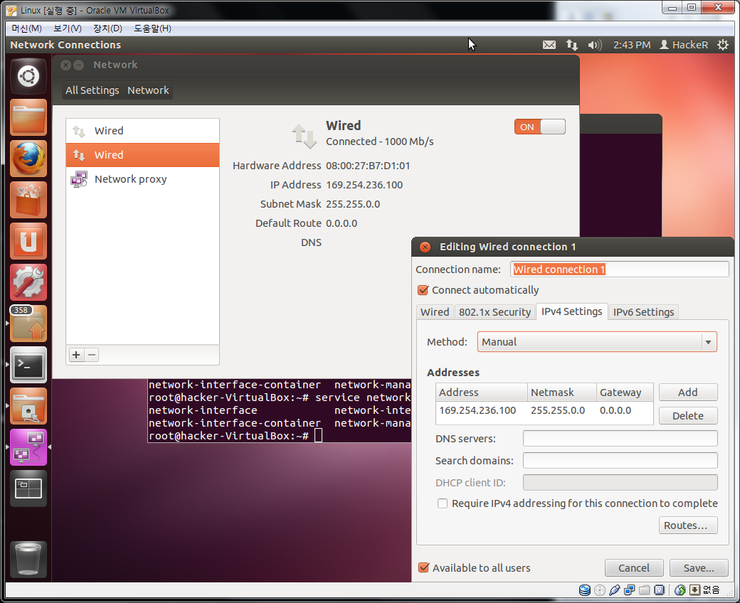Open the HackeR user menu

(x=684, y=45)
